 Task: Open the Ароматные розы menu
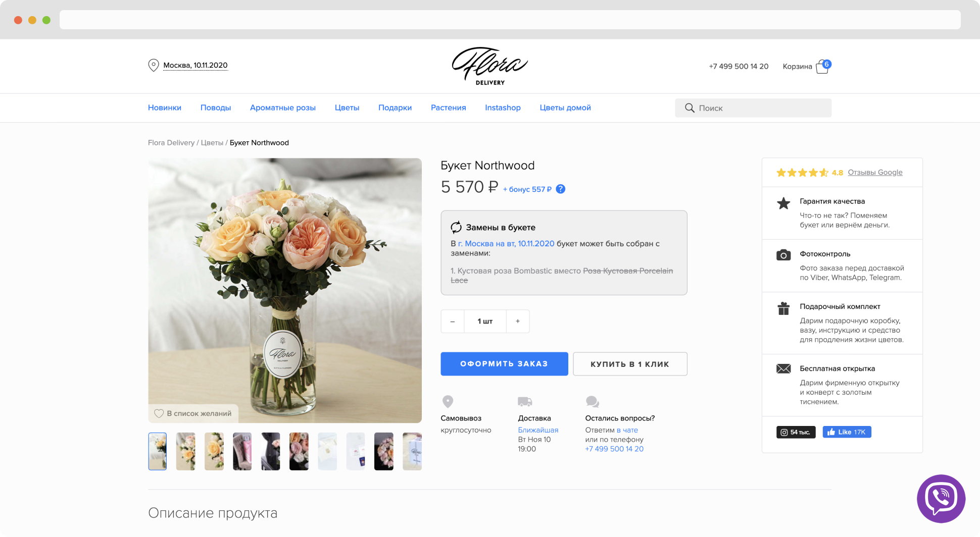(x=283, y=108)
